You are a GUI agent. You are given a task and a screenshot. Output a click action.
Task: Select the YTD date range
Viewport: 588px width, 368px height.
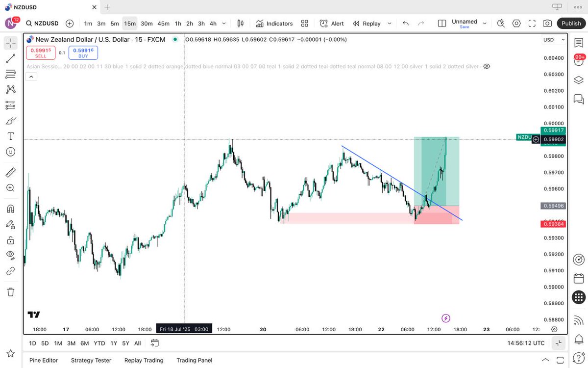click(99, 343)
